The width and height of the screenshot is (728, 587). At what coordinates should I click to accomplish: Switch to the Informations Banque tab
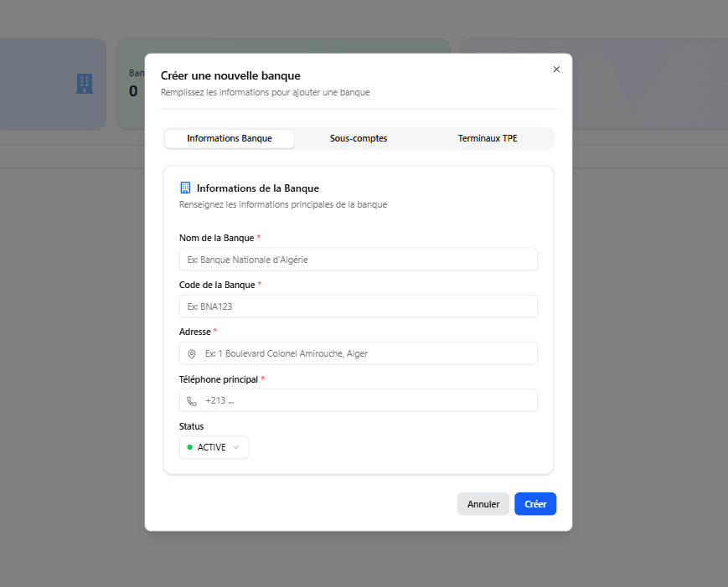(230, 138)
